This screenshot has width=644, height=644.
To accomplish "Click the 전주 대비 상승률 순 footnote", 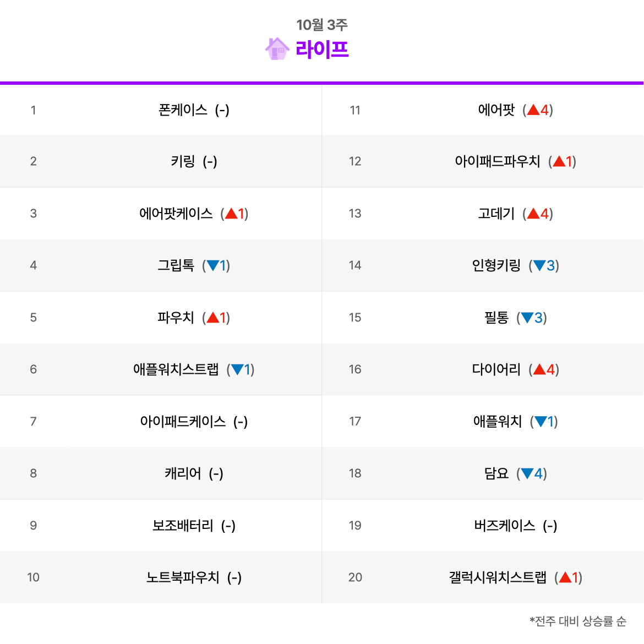I will click(578, 621).
